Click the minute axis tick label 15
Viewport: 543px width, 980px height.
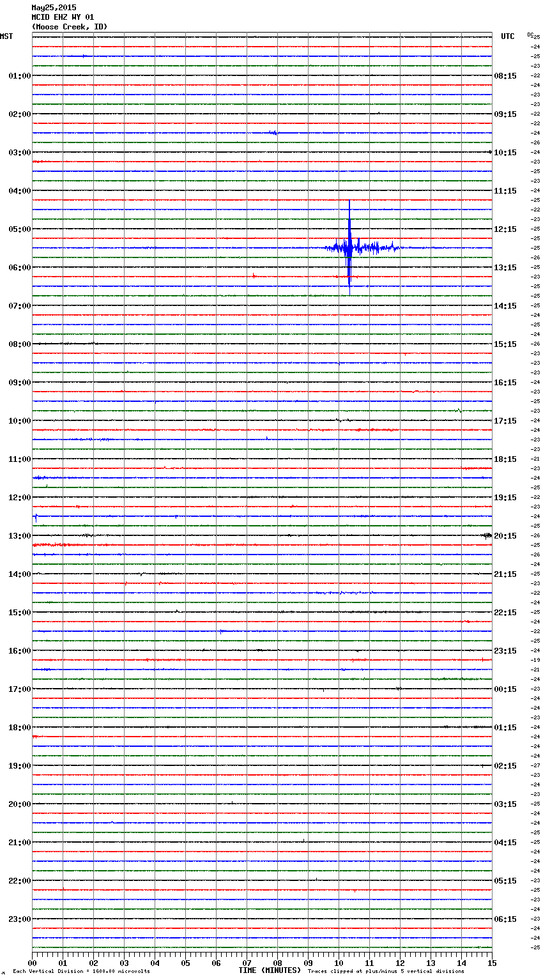tap(492, 963)
